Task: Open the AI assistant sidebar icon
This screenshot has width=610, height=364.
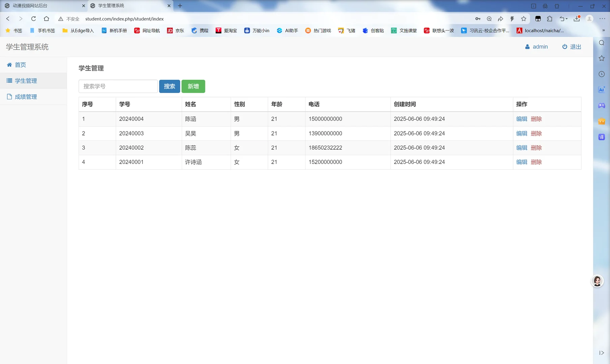Action: point(601,90)
